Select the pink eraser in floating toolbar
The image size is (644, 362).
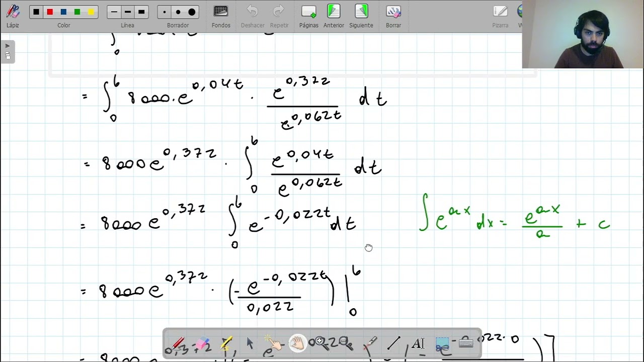click(202, 344)
